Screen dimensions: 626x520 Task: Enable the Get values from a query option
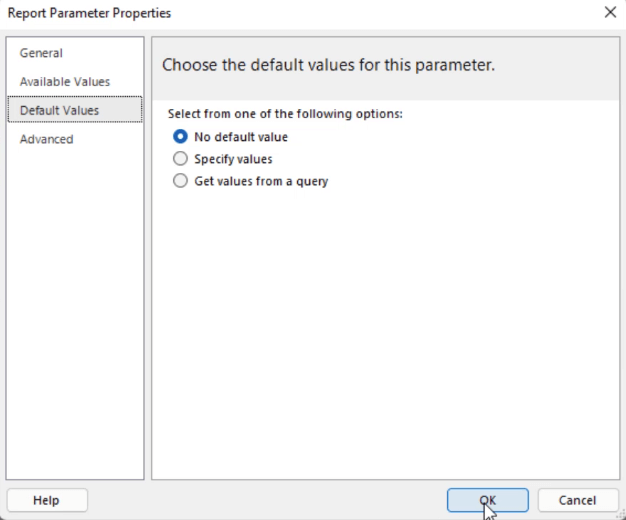point(180,181)
